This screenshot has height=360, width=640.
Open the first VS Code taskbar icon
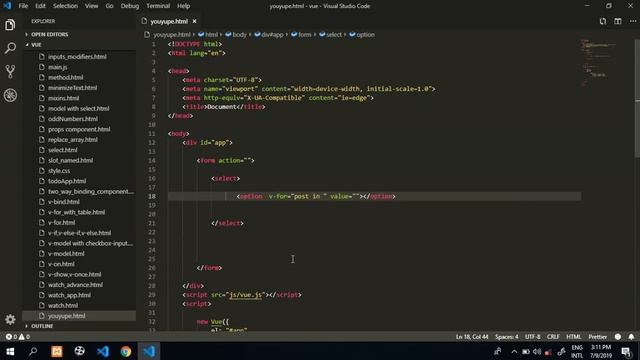click(103, 351)
